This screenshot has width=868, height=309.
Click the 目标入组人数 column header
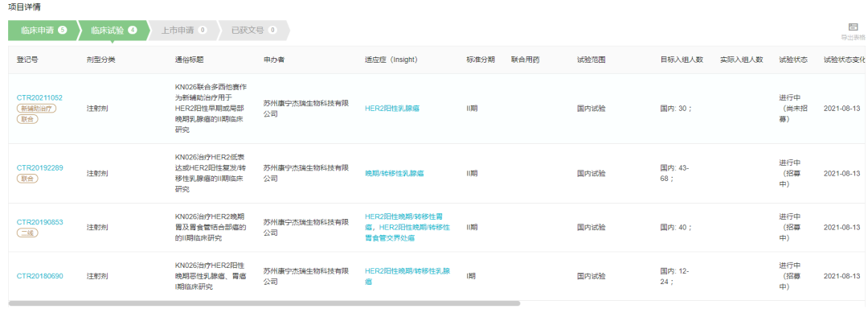(682, 60)
